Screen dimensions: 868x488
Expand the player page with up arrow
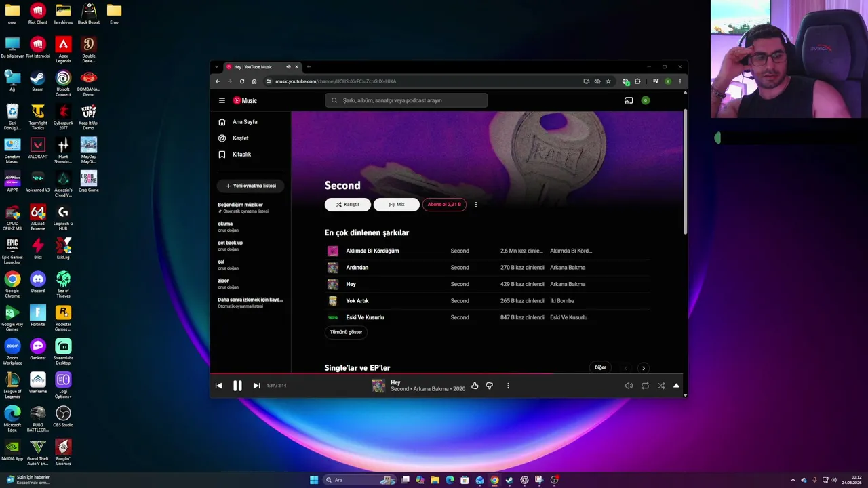click(676, 386)
